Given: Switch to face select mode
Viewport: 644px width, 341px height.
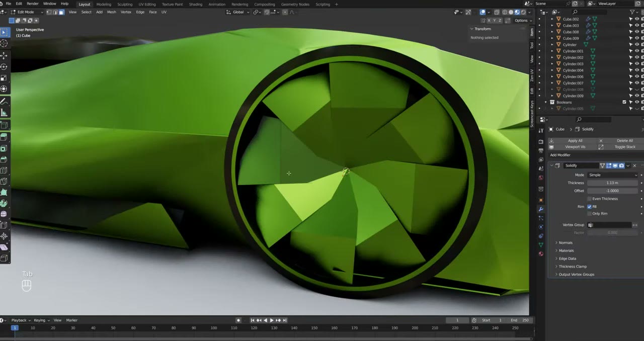Looking at the screenshot, I should click(61, 12).
